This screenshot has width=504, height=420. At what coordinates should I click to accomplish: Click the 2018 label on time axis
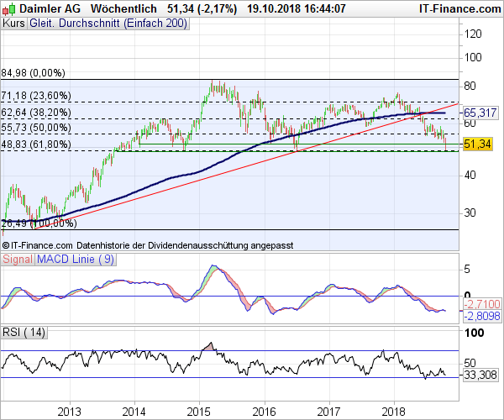click(394, 412)
